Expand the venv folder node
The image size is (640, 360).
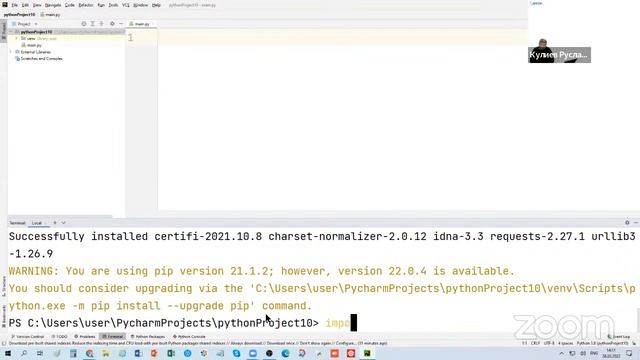tap(17, 38)
